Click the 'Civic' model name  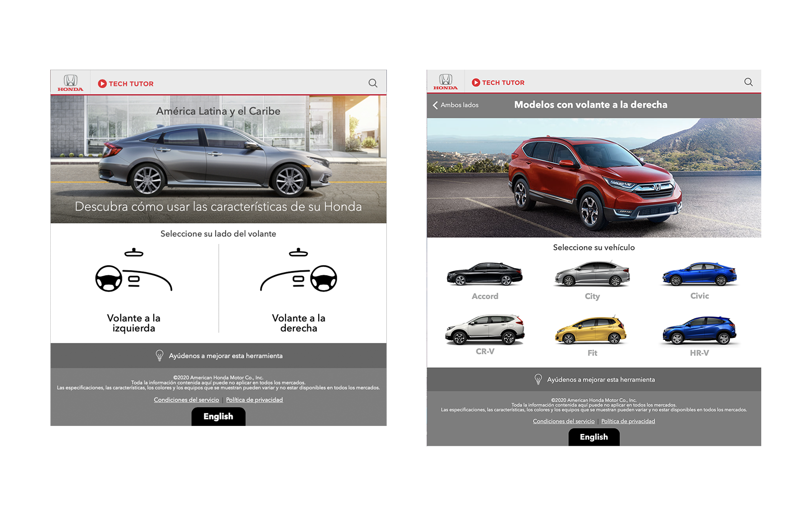coord(700,296)
